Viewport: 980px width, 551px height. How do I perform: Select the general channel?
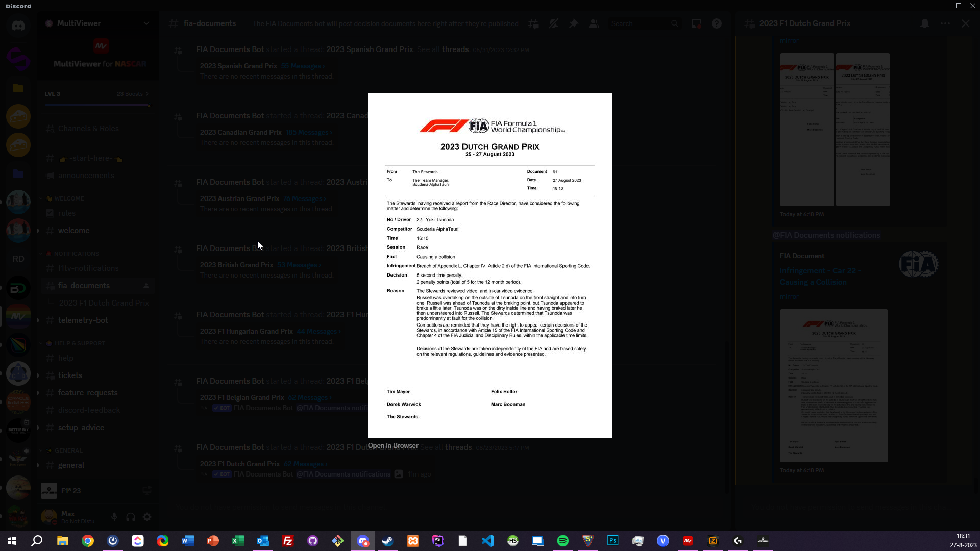tap(71, 465)
